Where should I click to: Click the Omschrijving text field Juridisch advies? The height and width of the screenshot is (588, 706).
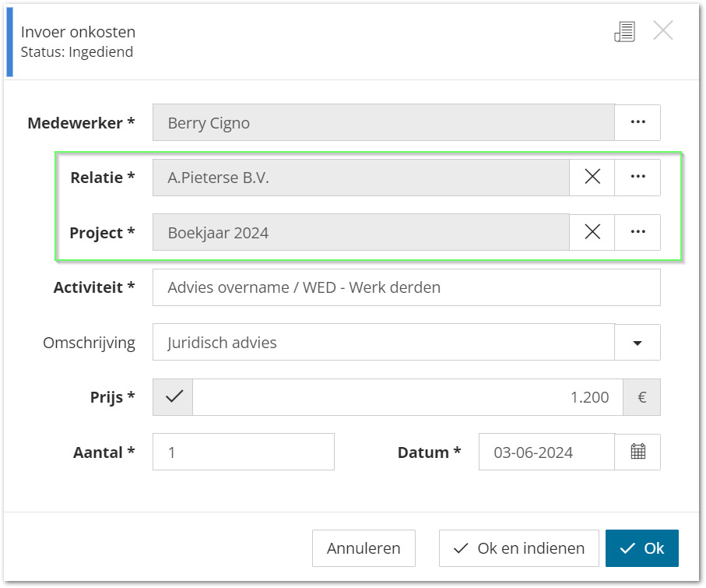point(384,343)
